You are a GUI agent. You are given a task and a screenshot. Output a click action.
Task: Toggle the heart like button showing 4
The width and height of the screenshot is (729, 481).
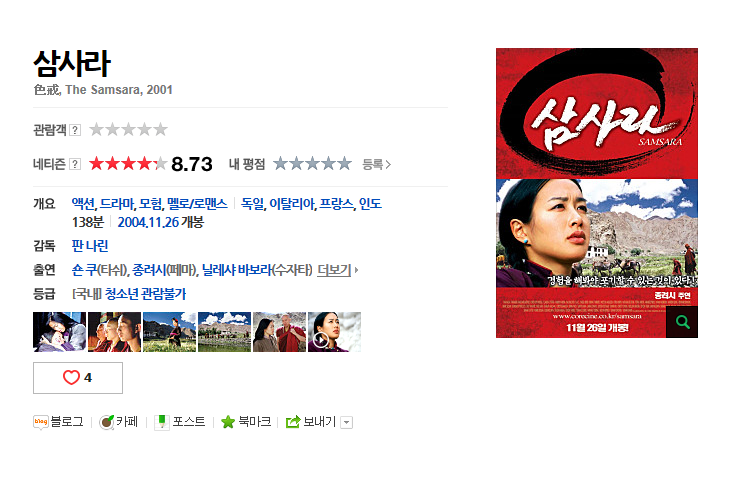78,378
